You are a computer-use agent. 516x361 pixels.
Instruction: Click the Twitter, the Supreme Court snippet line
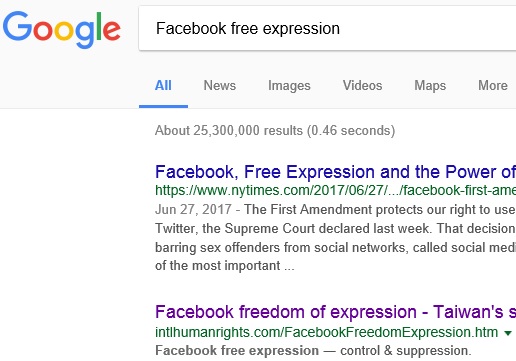tap(335, 228)
